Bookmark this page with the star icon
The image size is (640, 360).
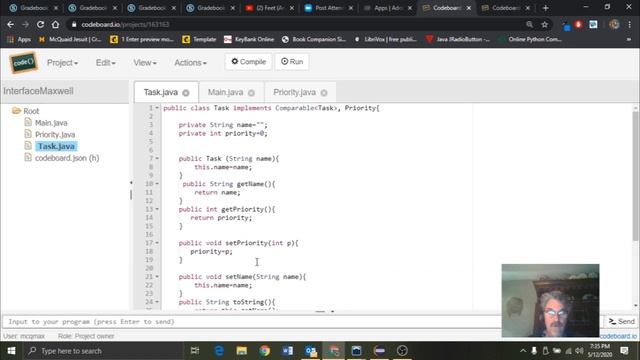544,24
